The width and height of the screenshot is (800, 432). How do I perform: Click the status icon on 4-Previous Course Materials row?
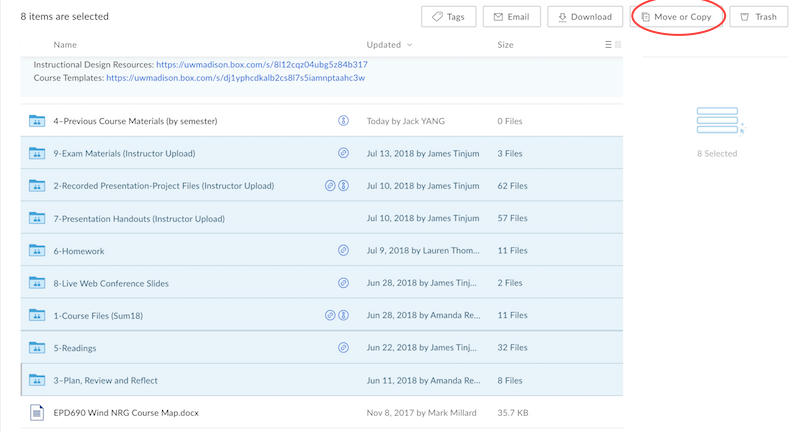(343, 121)
